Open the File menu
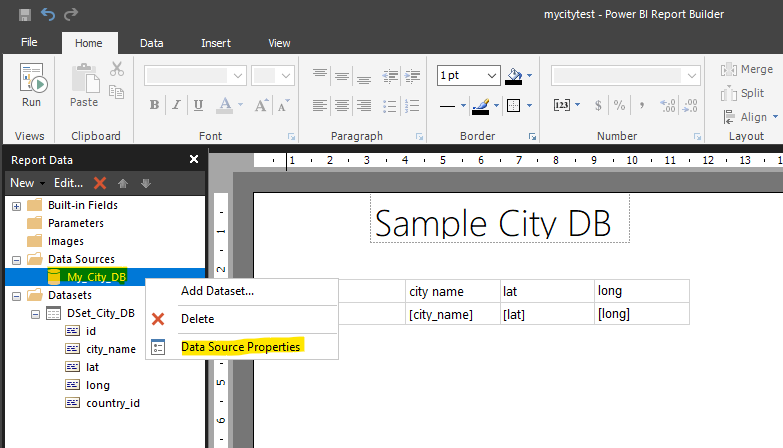 click(29, 42)
